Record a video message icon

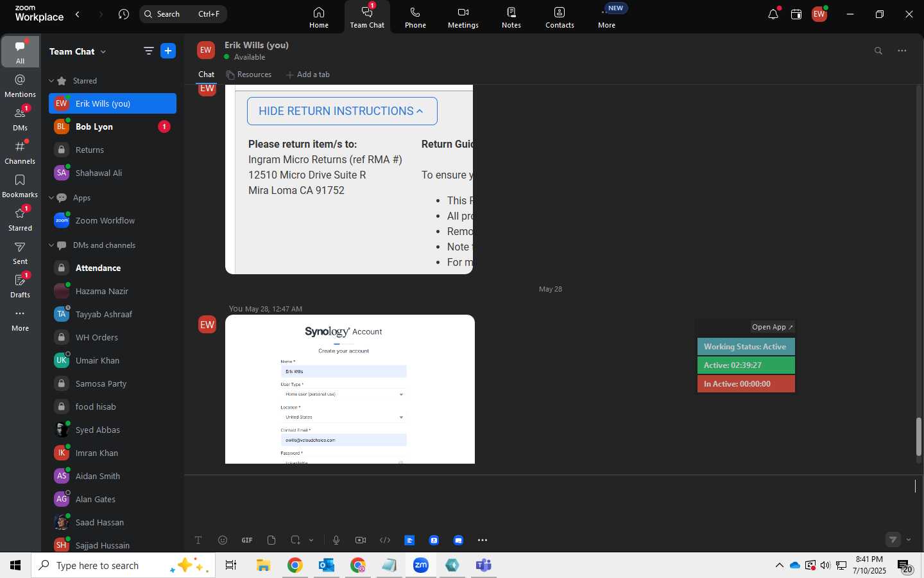pyautogui.click(x=361, y=540)
